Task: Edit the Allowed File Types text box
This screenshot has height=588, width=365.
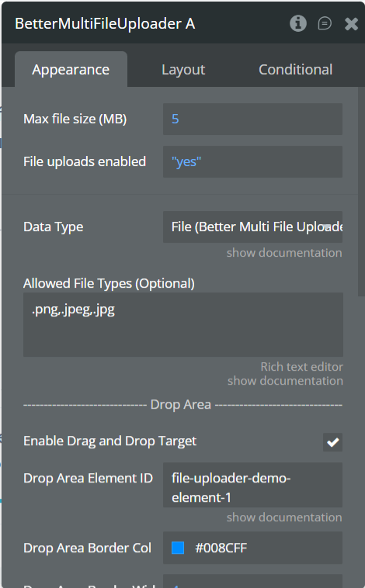Action: coord(183,325)
